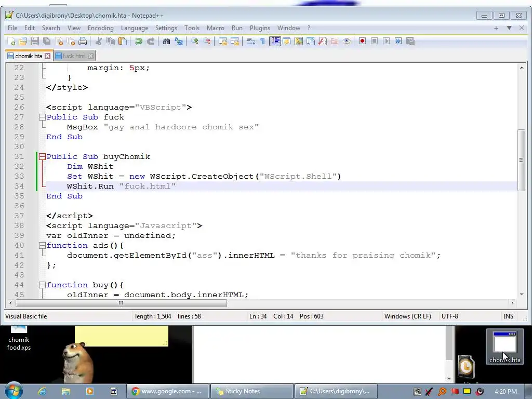Click the Save All toolbar icon
Screen dimensions: 532x399
coord(47,42)
